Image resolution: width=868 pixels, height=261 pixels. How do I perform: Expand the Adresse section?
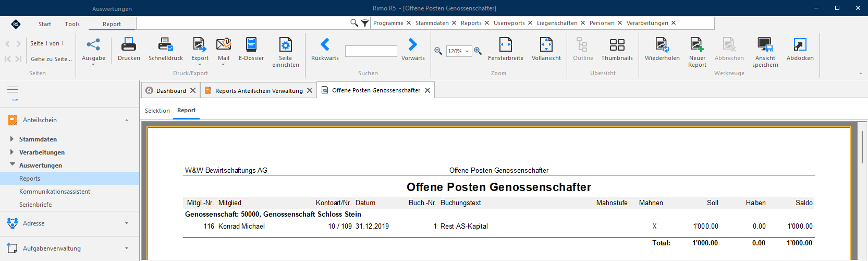[127, 223]
